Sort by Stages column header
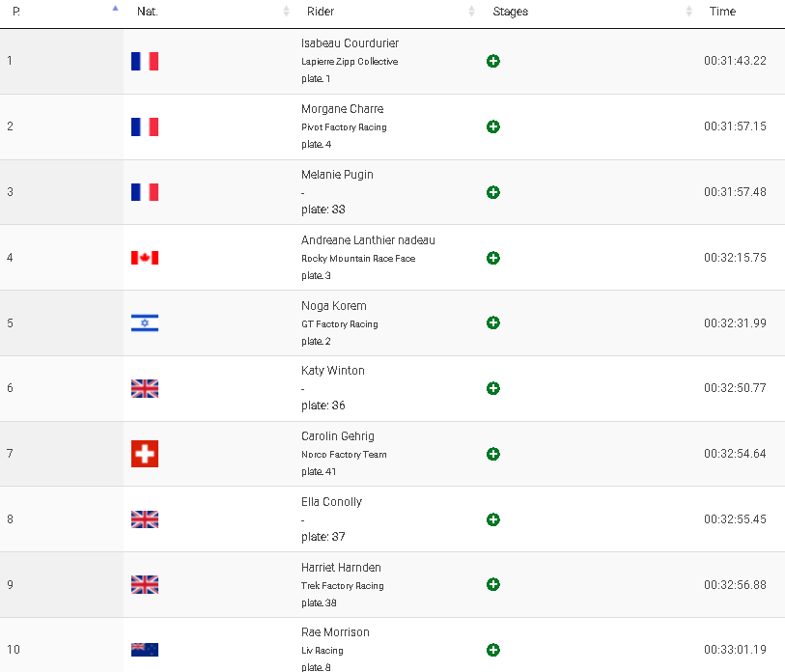Viewport: 785px width, 672px height. 511,12
